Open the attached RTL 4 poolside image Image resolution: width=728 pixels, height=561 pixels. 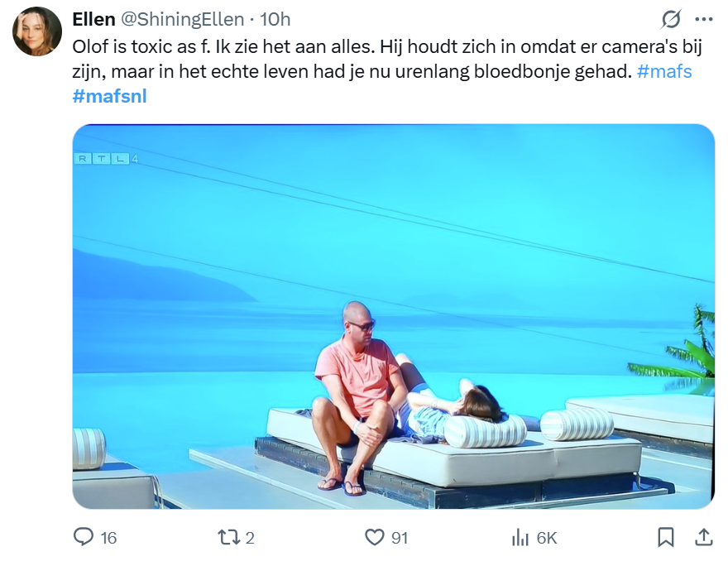pos(393,316)
